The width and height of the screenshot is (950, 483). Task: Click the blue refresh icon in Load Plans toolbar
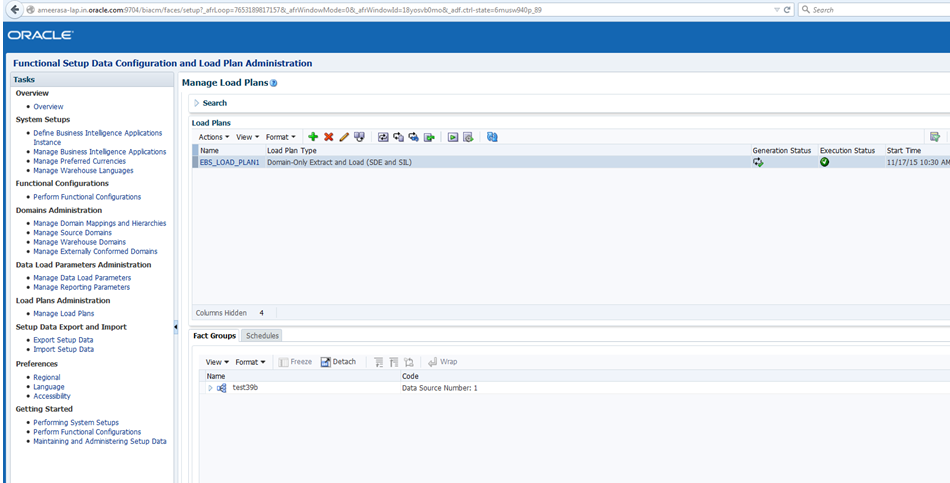pos(492,137)
